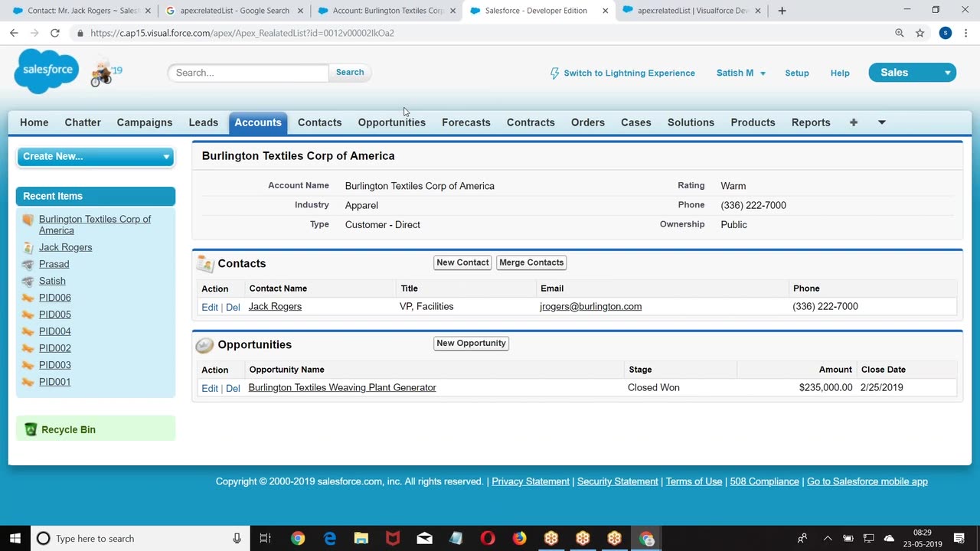This screenshot has height=551, width=980.
Task: Click the microphone icon in taskbar search
Action: point(237,538)
